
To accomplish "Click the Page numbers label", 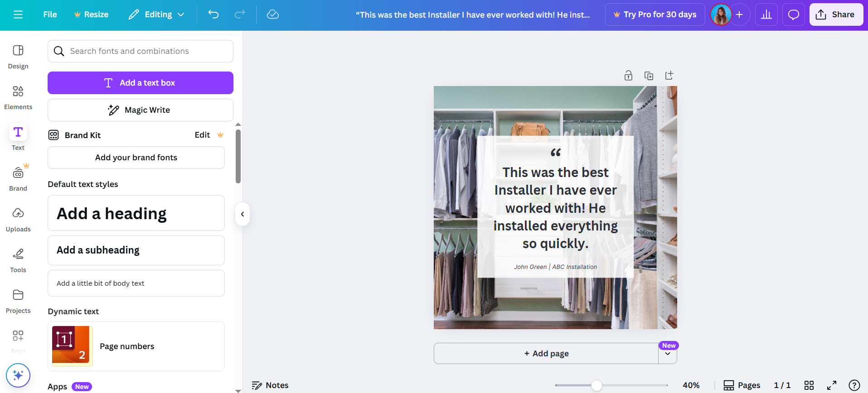I will 127,346.
